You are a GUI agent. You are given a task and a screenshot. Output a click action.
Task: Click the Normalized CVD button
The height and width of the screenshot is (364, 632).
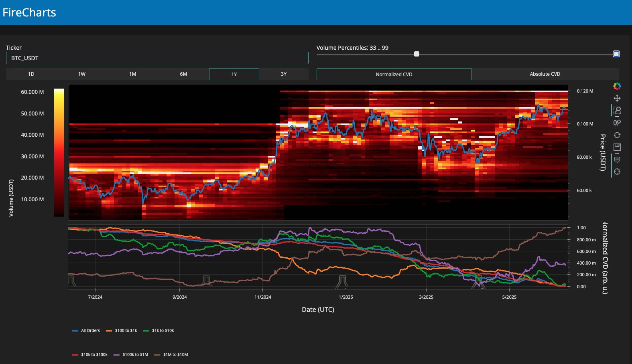point(394,74)
